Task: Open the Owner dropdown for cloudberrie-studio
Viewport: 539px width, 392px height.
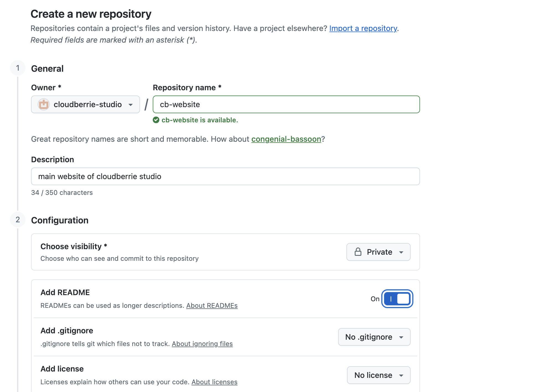Action: tap(85, 104)
